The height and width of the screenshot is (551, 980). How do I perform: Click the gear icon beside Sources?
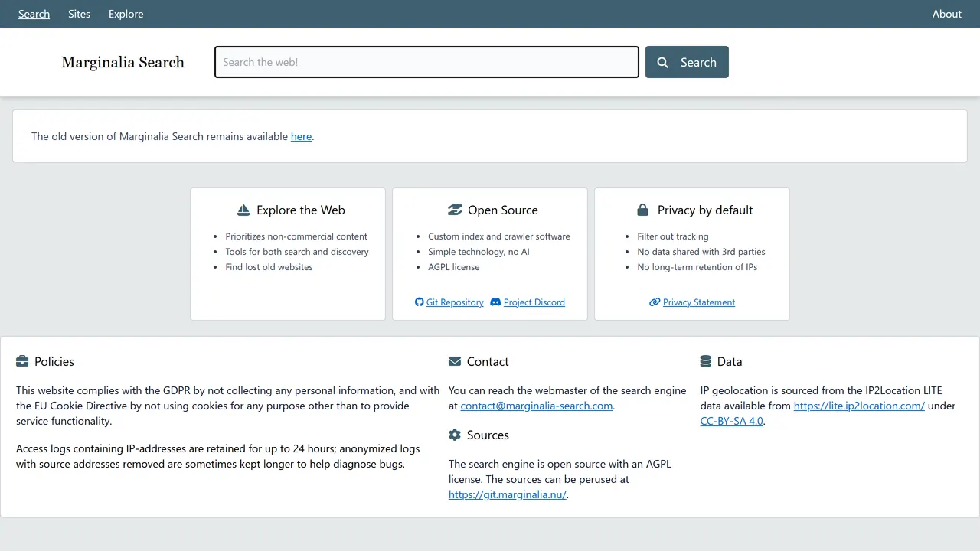pyautogui.click(x=455, y=435)
